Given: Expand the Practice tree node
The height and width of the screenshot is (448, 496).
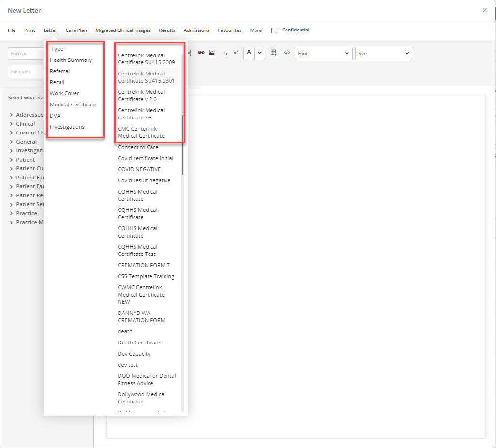Looking at the screenshot, I should [12, 213].
